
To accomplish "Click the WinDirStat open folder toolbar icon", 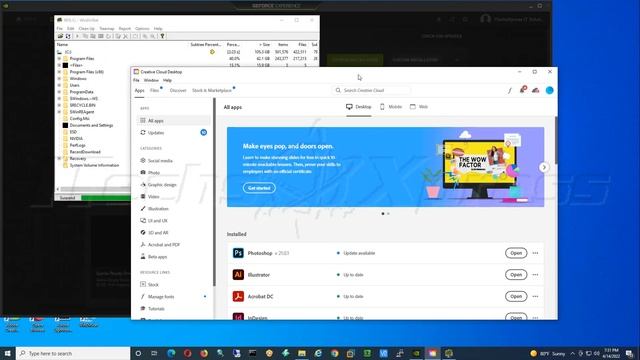I will (x=60, y=36).
